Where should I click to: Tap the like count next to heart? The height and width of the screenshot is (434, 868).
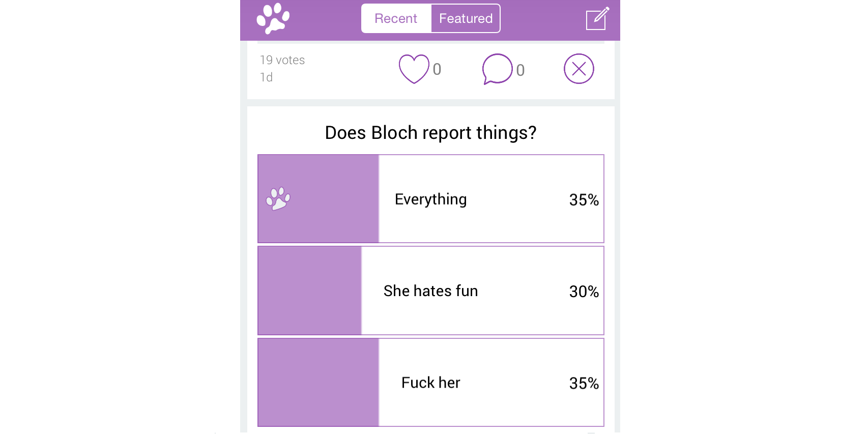[x=437, y=69]
